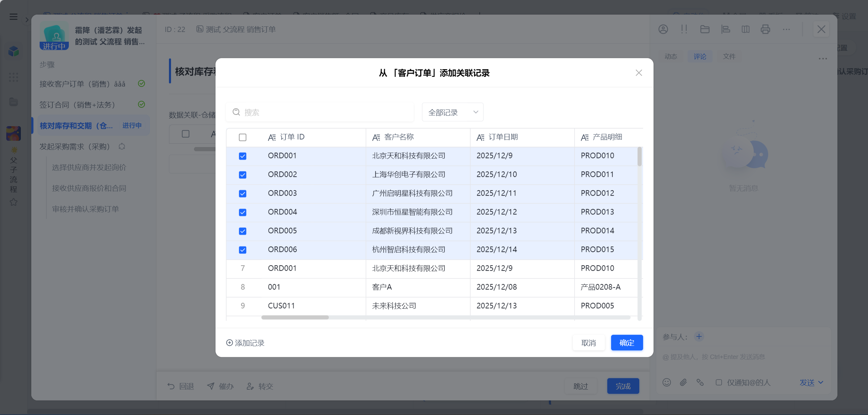
Task: Click the columns layout icon in toolbar
Action: (746, 29)
